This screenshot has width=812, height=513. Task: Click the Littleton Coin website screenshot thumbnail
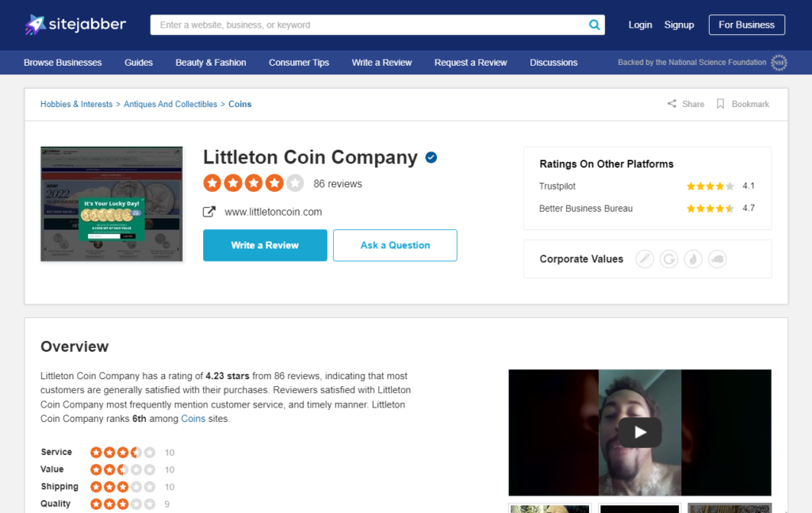pos(112,204)
